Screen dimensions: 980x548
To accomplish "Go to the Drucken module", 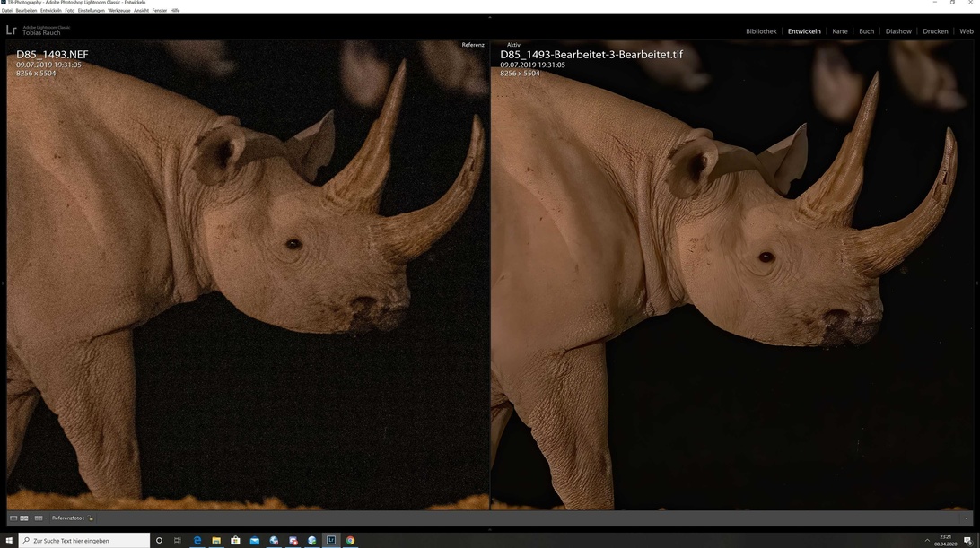I will coord(935,31).
